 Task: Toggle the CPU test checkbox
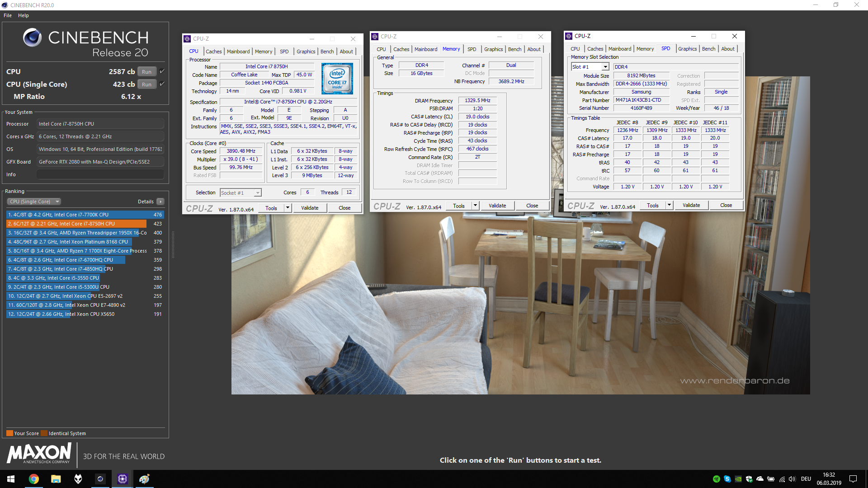[162, 71]
